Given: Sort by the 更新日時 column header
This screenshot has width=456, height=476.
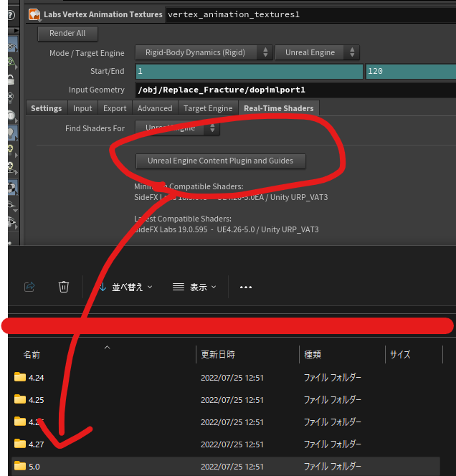Looking at the screenshot, I should click(x=218, y=355).
